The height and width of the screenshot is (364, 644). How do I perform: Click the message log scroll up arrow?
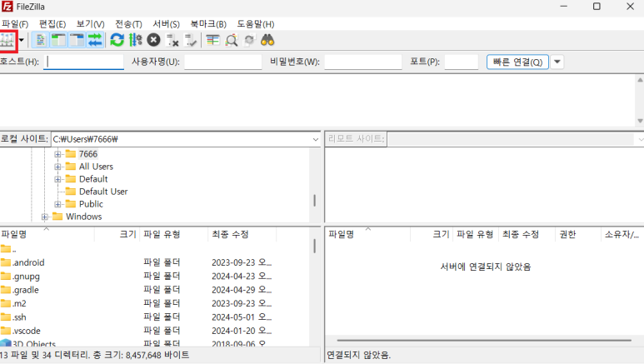tap(640, 80)
